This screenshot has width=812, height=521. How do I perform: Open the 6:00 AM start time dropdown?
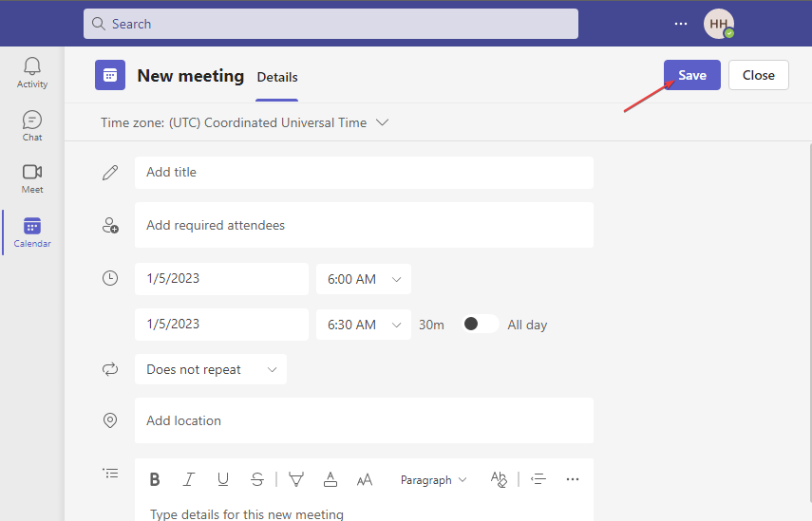point(364,279)
